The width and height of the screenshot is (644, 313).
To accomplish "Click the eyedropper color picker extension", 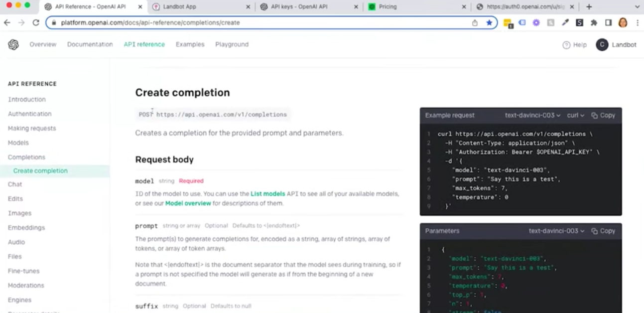I will [x=565, y=22].
